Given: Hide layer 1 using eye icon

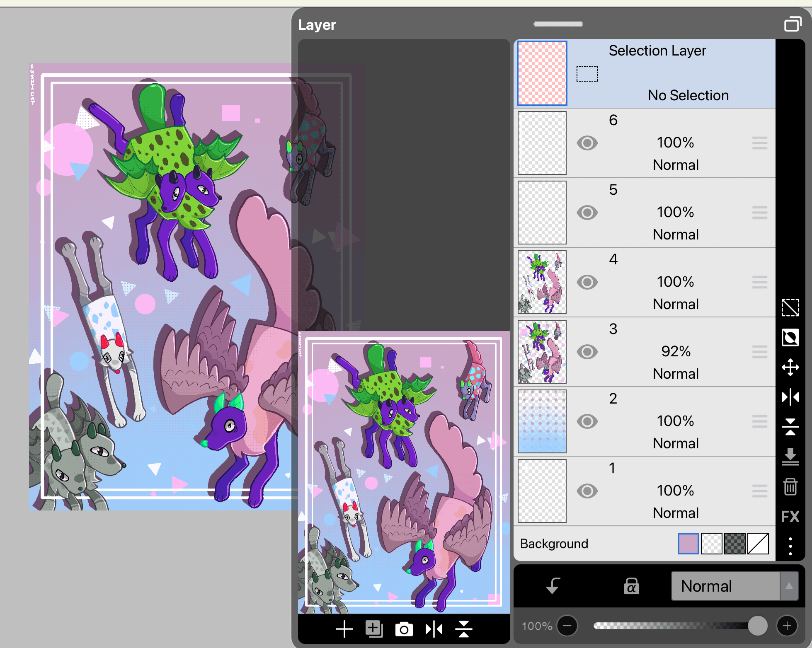Looking at the screenshot, I should [x=587, y=491].
